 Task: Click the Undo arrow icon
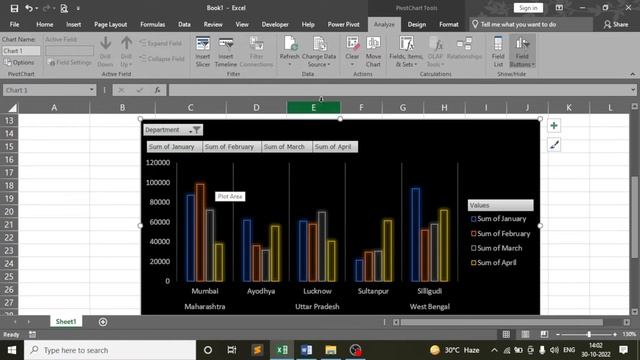pyautogui.click(x=29, y=8)
